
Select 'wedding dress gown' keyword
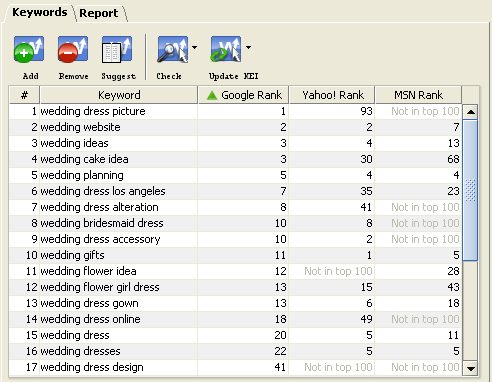89,303
